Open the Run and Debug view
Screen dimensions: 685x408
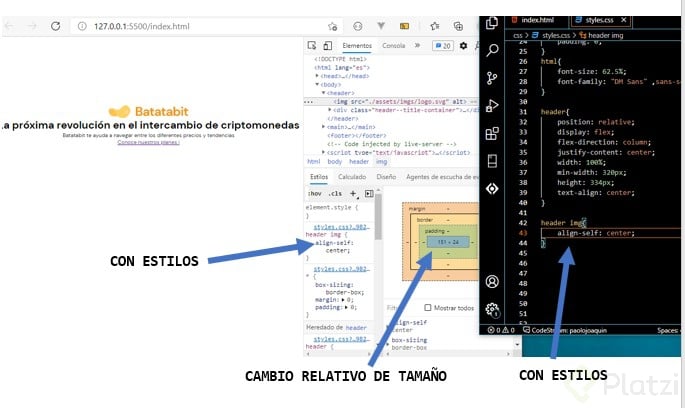(492, 106)
